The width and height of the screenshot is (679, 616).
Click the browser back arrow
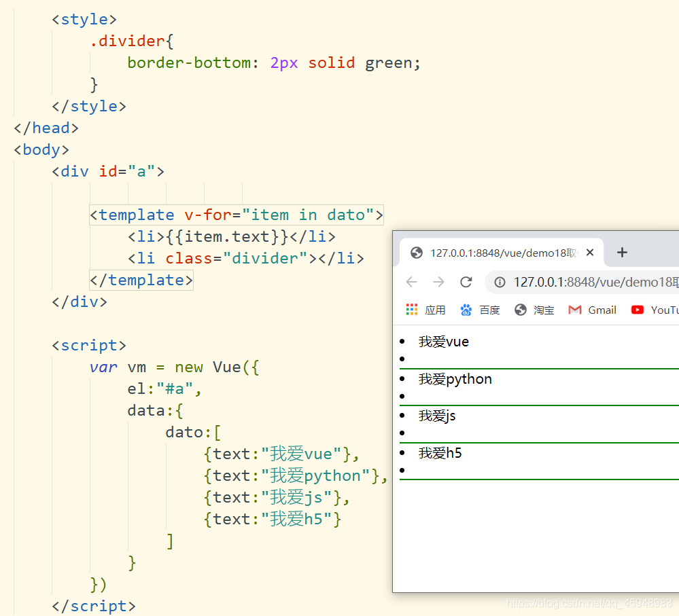pyautogui.click(x=411, y=282)
